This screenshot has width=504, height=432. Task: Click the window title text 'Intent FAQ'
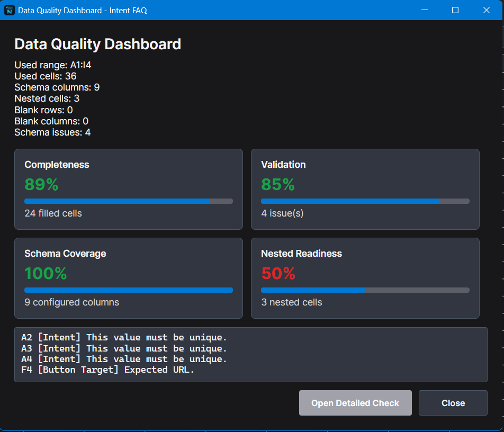[x=128, y=10]
